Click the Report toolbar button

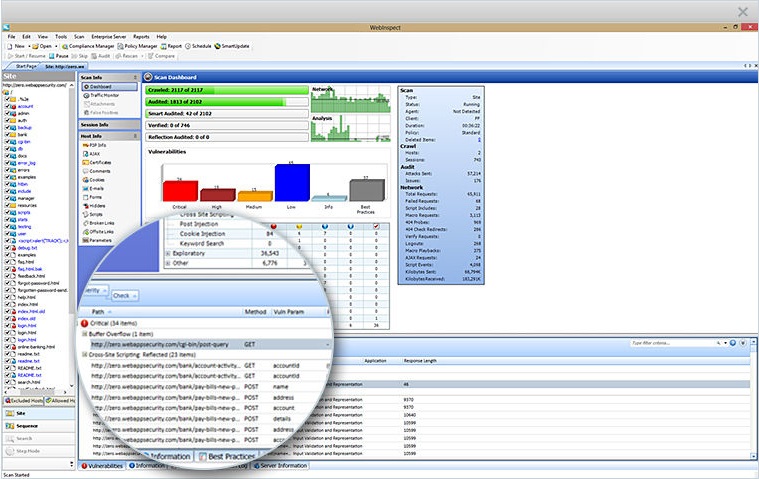[171, 46]
